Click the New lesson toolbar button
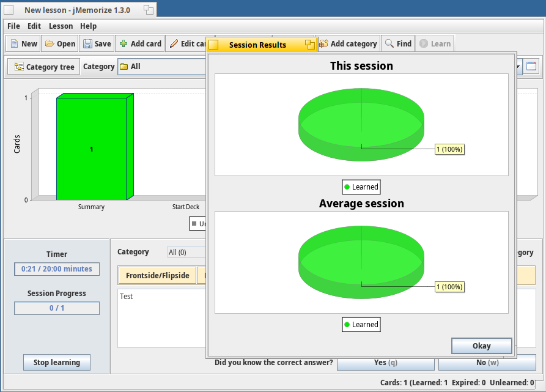 tap(23, 43)
